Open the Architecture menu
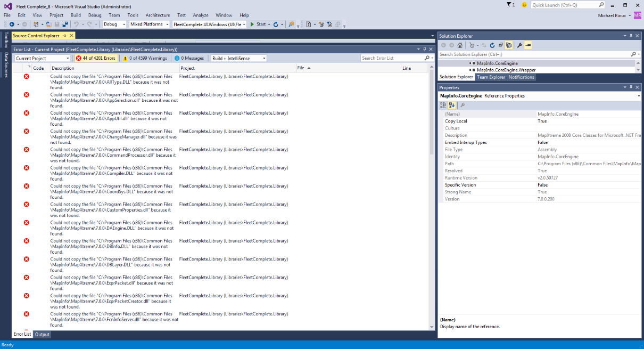The image size is (644, 349). pyautogui.click(x=158, y=15)
